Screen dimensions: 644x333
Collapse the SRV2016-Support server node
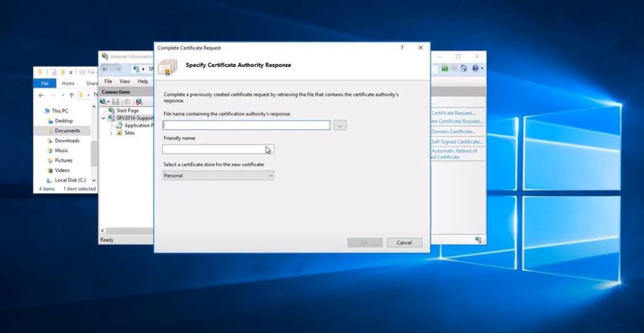click(104, 118)
